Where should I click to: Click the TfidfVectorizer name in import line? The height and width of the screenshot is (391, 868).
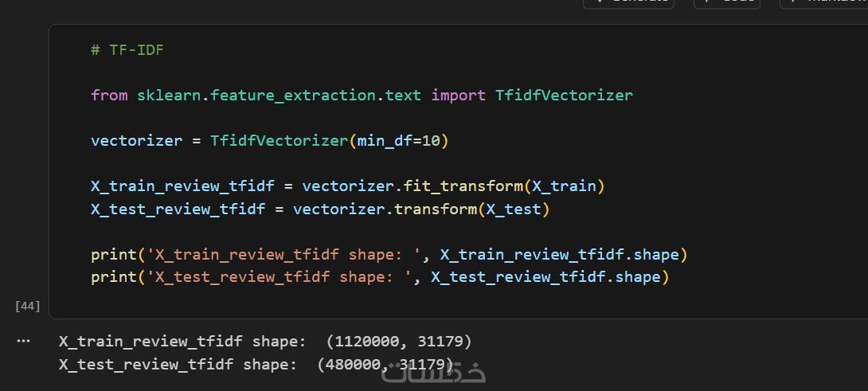click(564, 96)
